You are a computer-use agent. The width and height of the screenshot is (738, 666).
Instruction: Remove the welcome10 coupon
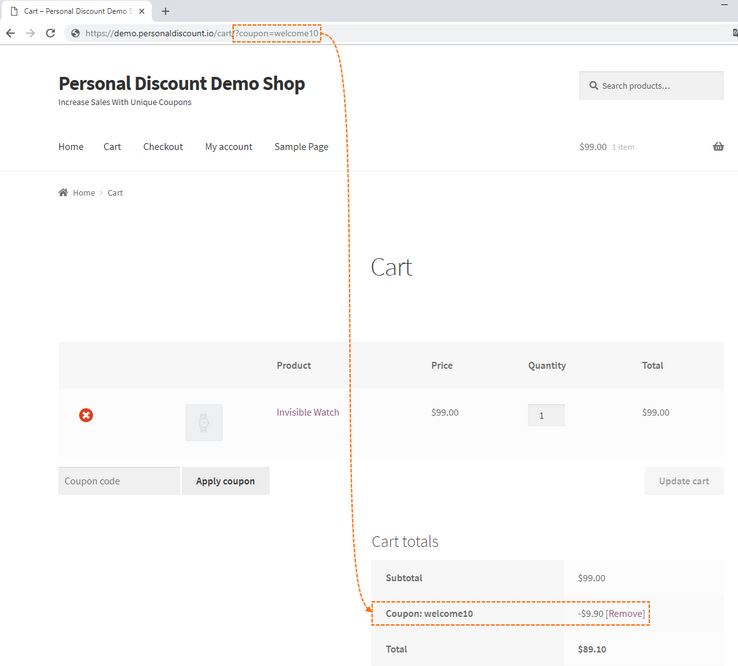[625, 613]
